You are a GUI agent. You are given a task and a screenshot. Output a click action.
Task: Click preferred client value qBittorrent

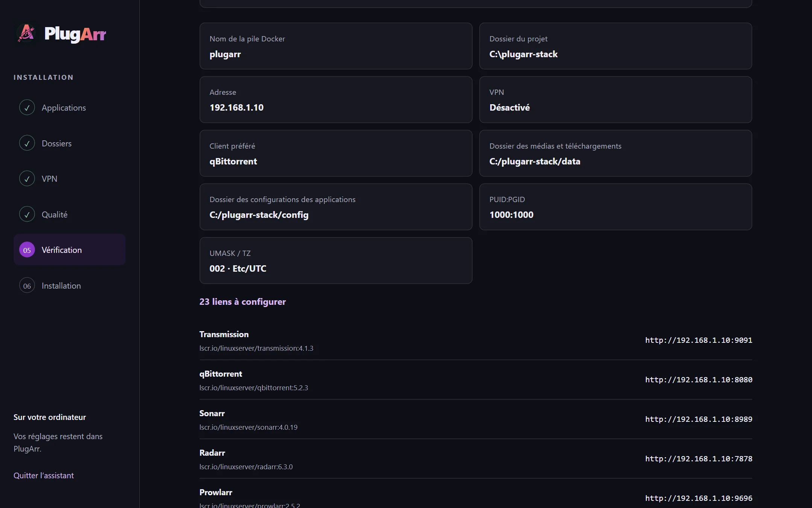pyautogui.click(x=233, y=161)
